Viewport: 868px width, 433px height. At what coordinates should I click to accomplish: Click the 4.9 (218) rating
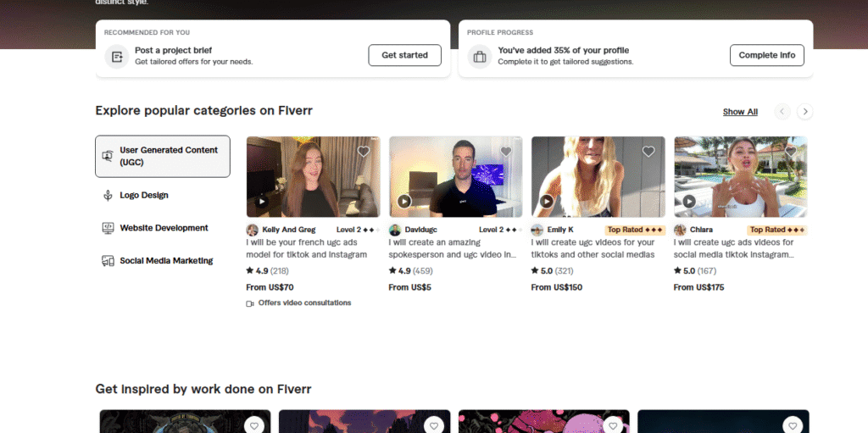pos(267,271)
